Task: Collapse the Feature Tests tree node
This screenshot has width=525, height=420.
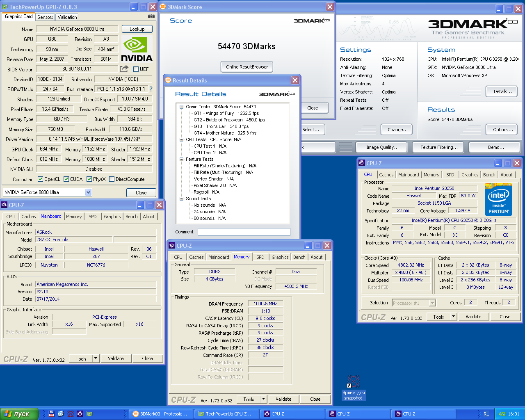Action: 181,159
